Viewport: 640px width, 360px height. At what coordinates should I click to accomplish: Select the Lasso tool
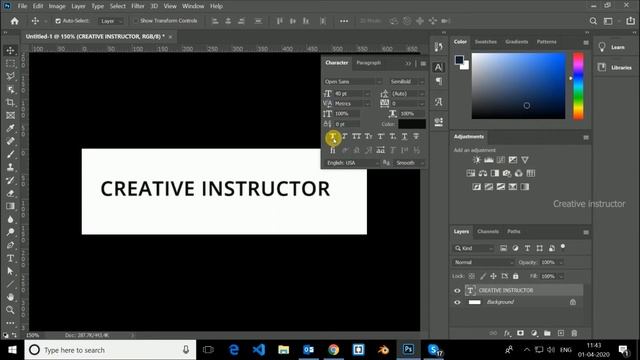coord(10,76)
